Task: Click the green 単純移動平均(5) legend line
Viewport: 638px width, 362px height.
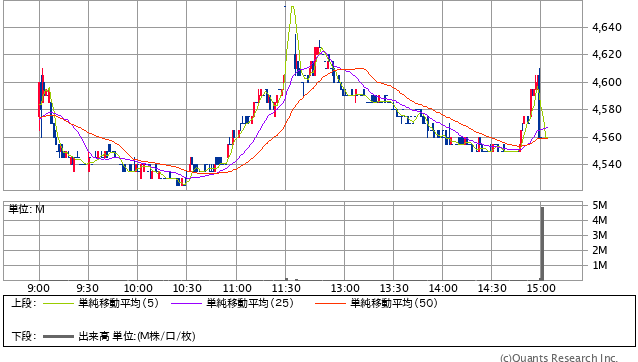Action: 59,303
